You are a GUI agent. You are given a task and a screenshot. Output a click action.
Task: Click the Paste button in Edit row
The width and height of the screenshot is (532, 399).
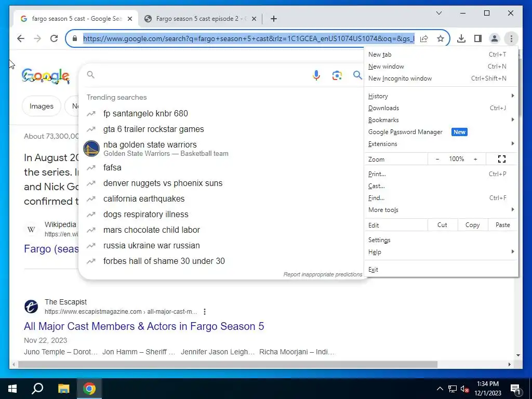502,225
